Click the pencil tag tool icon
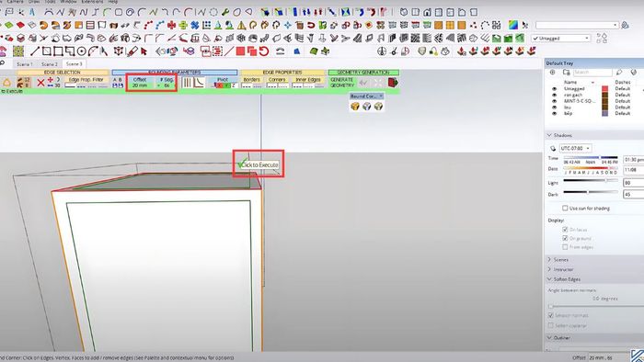 619,73
